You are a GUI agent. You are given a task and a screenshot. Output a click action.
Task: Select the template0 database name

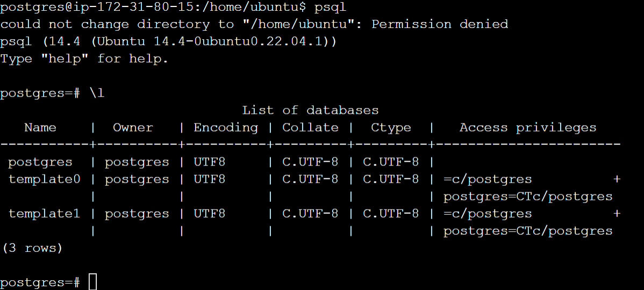pos(45,179)
